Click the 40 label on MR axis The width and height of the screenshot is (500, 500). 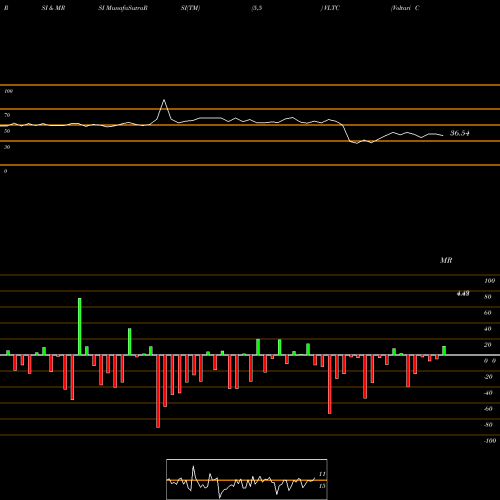click(x=488, y=329)
